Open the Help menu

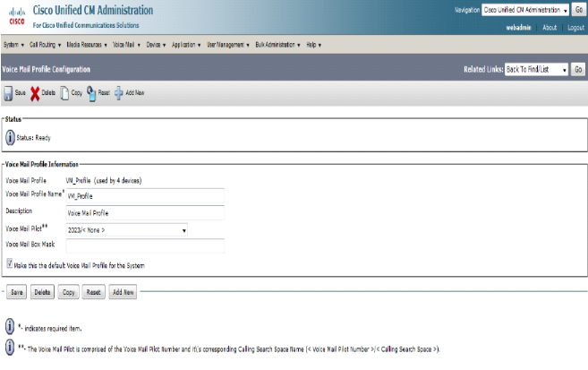313,45
